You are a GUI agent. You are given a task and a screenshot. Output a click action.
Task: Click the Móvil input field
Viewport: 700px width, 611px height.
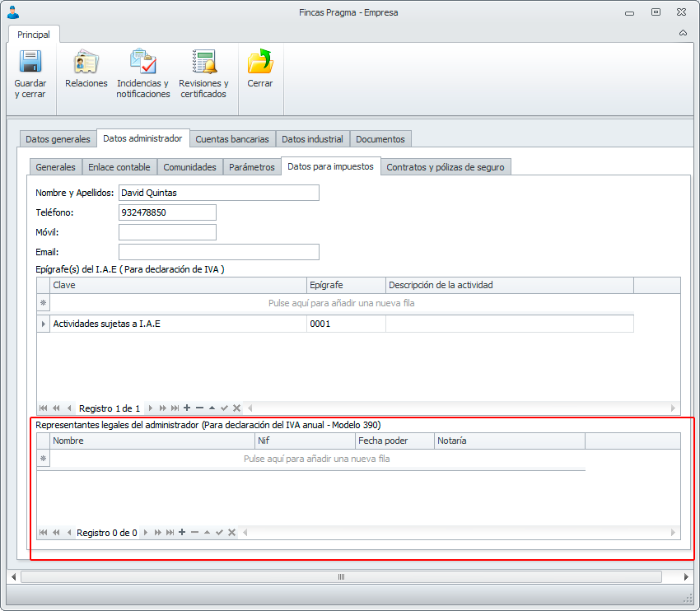(x=167, y=232)
